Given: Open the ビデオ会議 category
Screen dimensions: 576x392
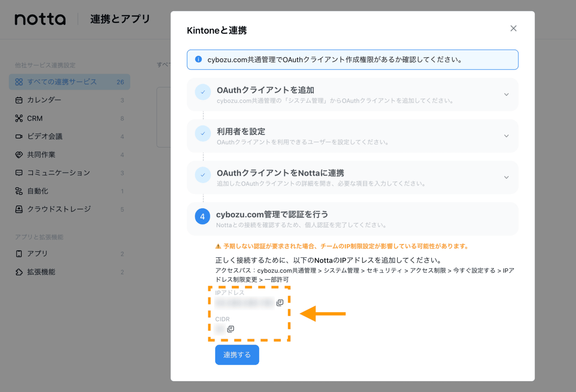Looking at the screenshot, I should (69, 136).
